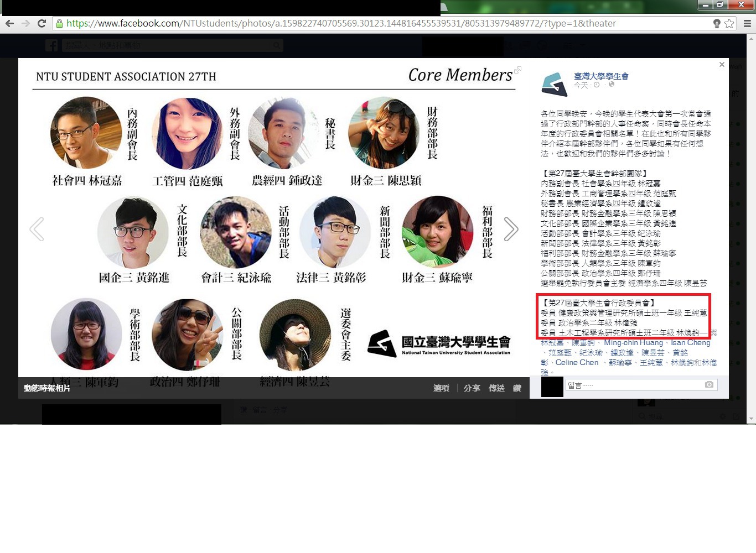Click the line 新聞部部長 法律學系三年級 黃銘彰
Screen dimensions: 756x553
600,243
